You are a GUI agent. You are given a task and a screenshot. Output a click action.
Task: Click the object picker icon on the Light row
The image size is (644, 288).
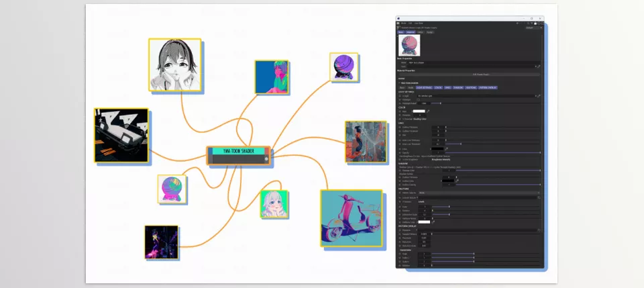click(x=539, y=96)
